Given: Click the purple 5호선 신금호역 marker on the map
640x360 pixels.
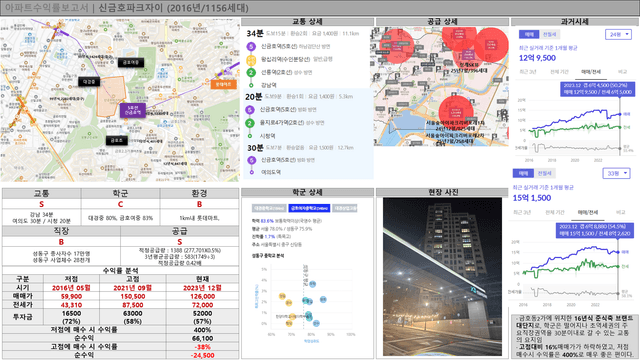Looking at the screenshot, I should 133,110.
